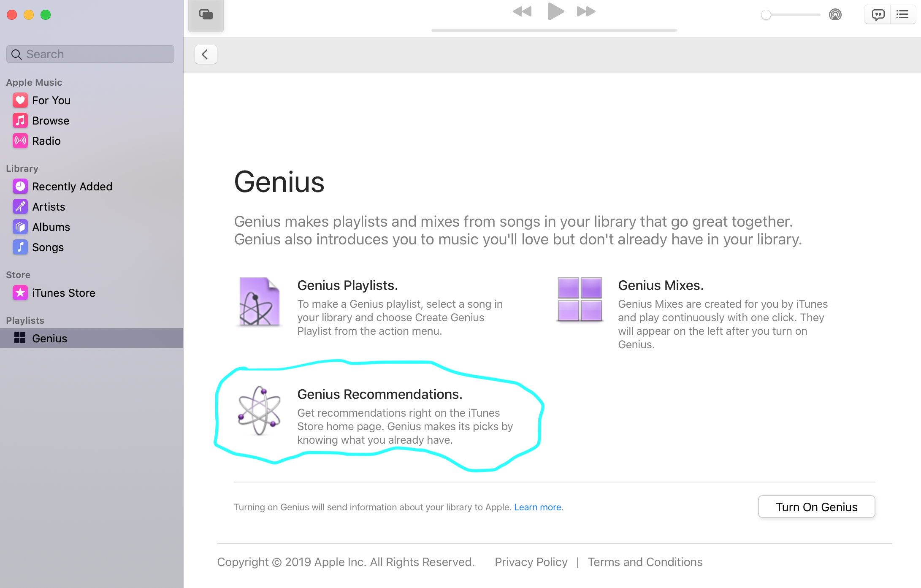
Task: Click the Recently Added clock icon
Action: [x=20, y=187]
